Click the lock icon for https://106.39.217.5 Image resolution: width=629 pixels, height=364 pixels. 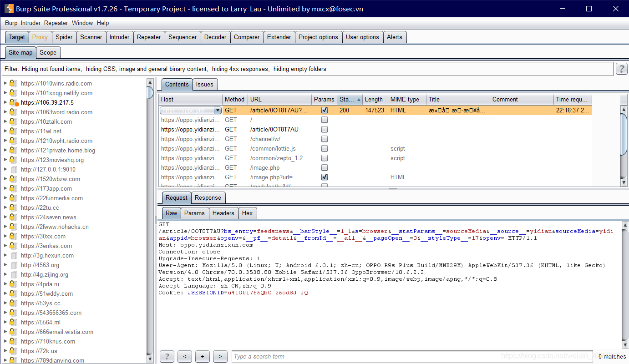point(14,103)
